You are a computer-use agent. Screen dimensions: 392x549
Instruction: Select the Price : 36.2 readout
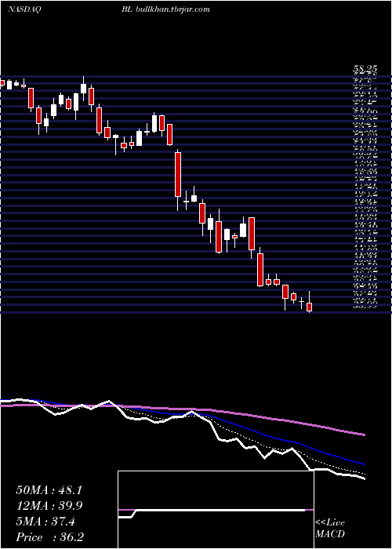[x=49, y=536]
